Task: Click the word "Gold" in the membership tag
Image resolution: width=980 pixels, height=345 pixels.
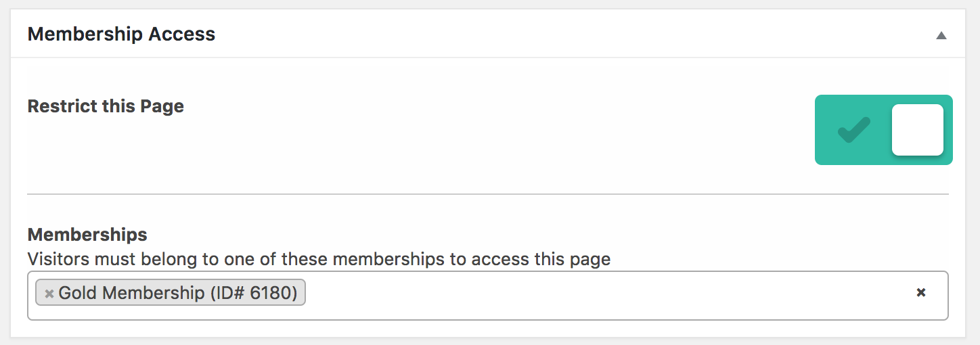Action: click(78, 293)
